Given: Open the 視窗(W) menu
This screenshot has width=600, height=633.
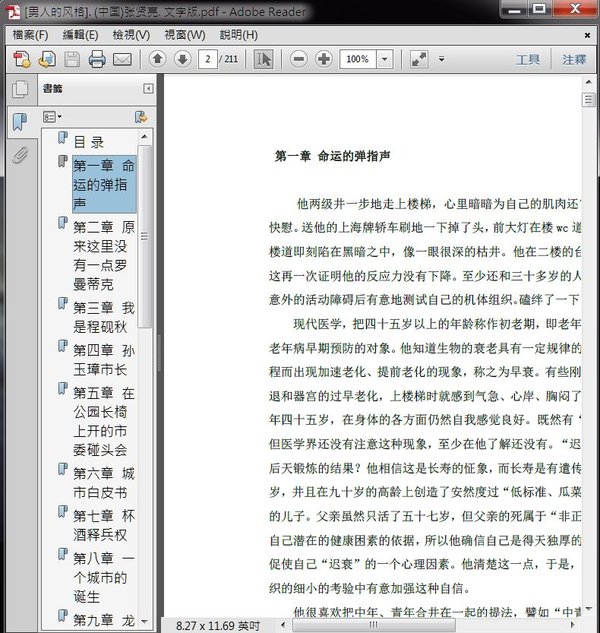Looking at the screenshot, I should pos(185,35).
